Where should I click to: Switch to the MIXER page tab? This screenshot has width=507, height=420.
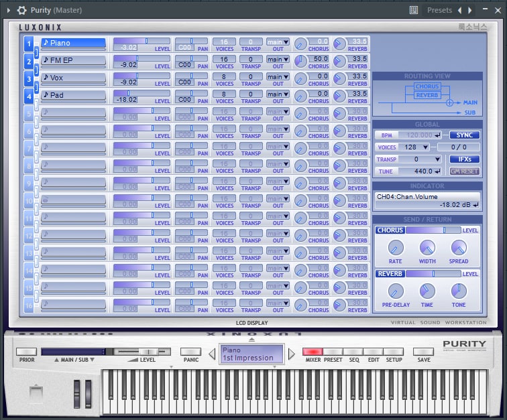pyautogui.click(x=313, y=352)
